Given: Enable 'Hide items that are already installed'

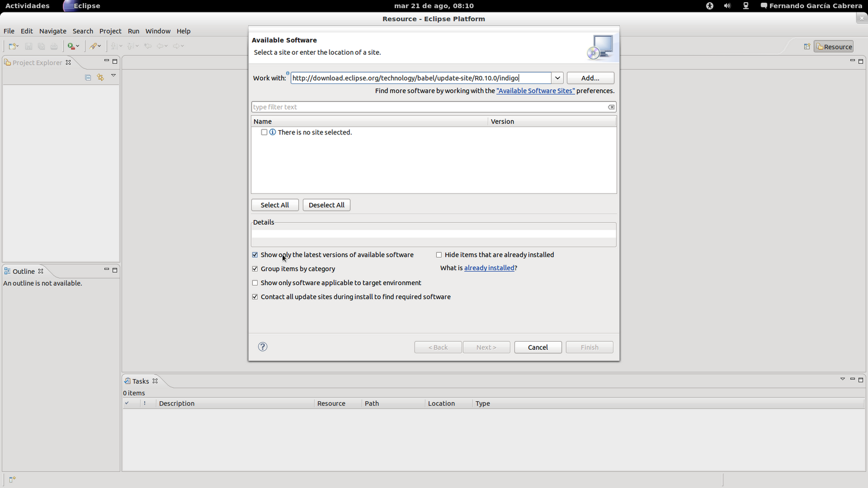Looking at the screenshot, I should 439,255.
